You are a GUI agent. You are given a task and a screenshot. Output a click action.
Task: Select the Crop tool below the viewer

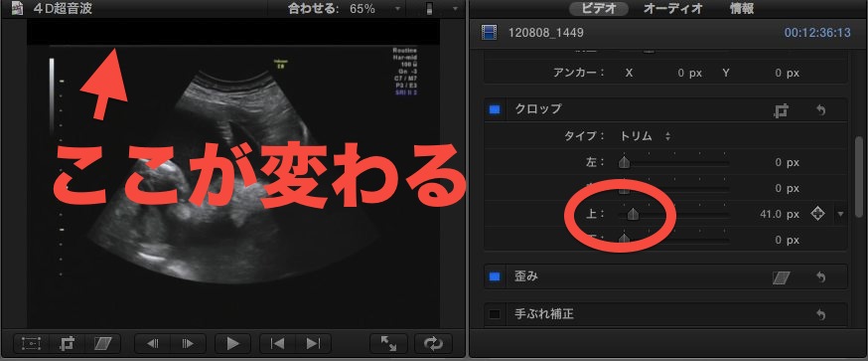[x=67, y=344]
